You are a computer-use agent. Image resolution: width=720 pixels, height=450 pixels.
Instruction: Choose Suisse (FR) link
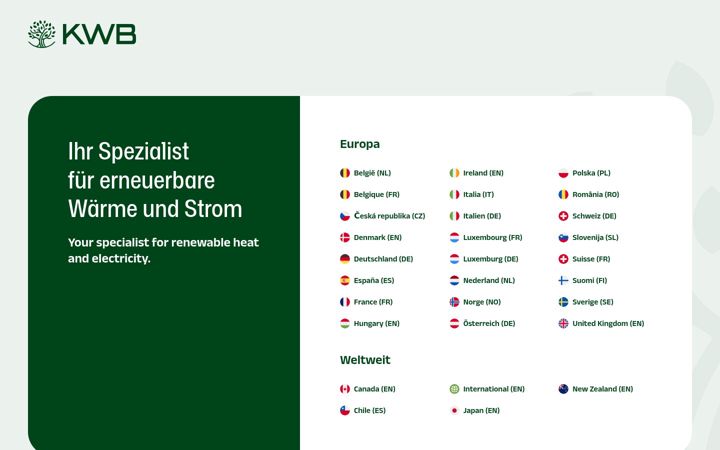pyautogui.click(x=591, y=259)
